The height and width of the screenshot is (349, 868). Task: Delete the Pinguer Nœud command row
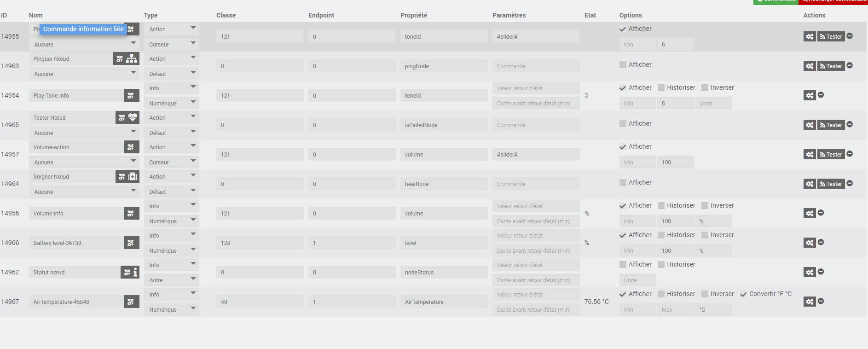850,65
